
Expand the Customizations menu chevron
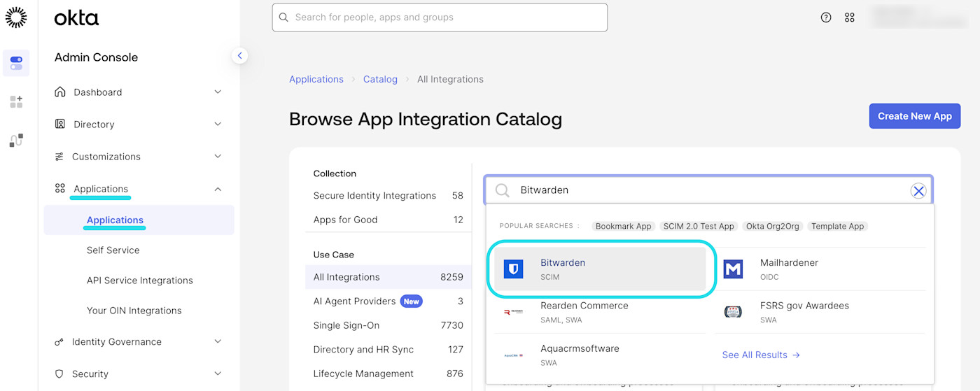coord(218,157)
